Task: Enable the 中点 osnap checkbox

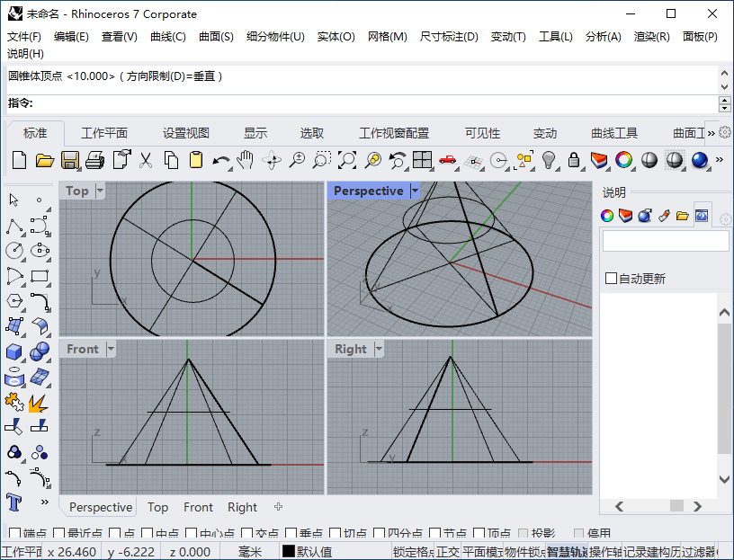Action: point(147,534)
